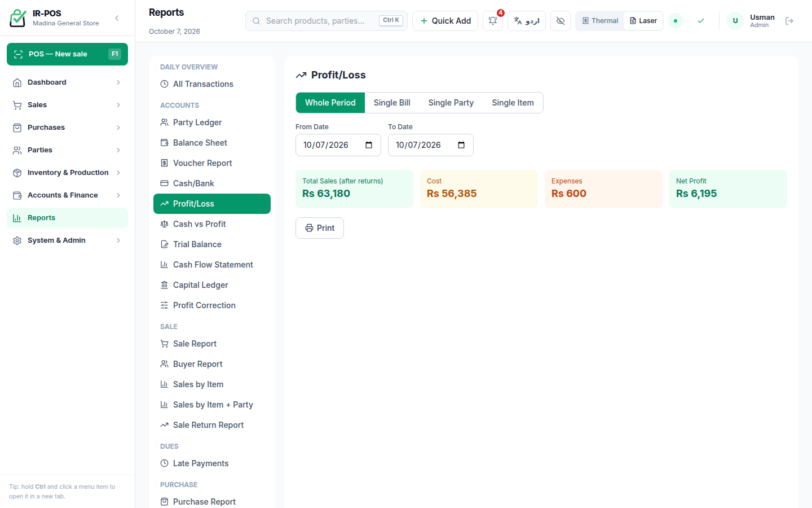The width and height of the screenshot is (812, 508).
Task: Select Laser printer mode
Action: coord(643,21)
